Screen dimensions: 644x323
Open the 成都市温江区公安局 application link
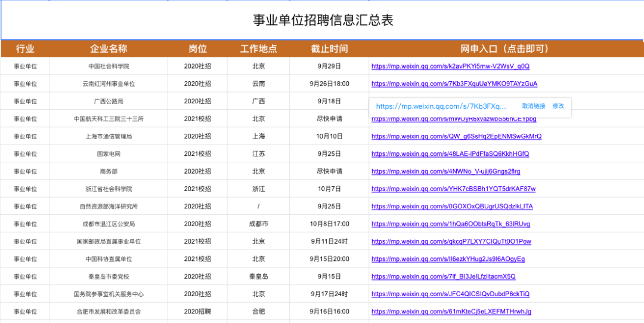point(451,224)
